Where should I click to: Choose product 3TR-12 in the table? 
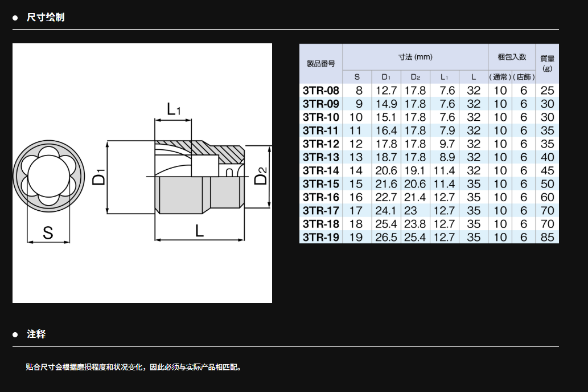point(321,144)
